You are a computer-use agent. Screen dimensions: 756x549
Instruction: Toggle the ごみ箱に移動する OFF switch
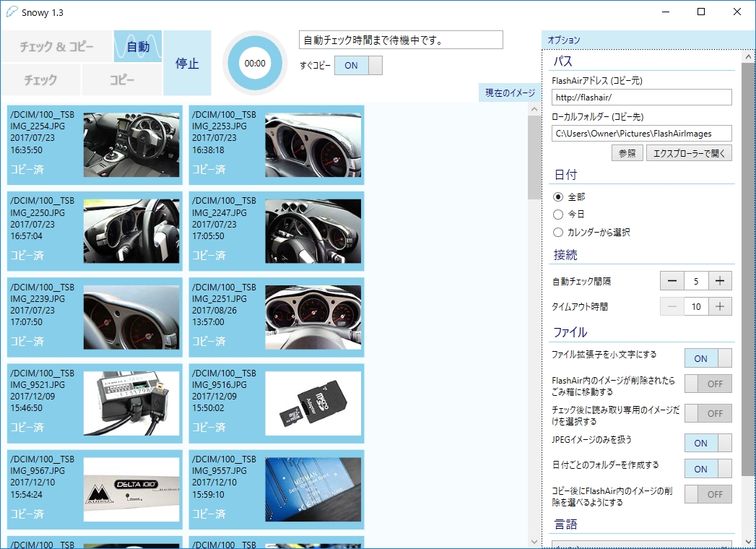(708, 384)
